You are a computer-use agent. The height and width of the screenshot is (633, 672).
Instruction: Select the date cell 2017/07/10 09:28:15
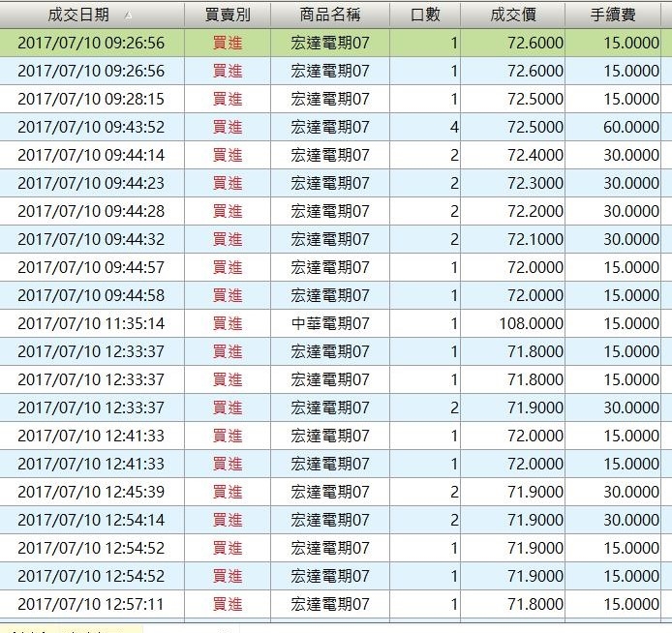coord(92,99)
